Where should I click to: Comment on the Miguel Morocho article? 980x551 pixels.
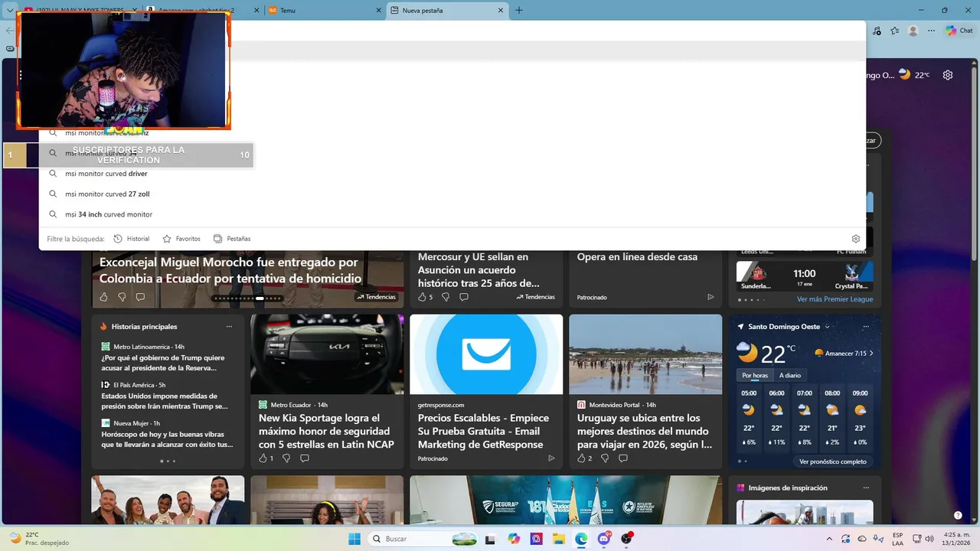(x=140, y=297)
